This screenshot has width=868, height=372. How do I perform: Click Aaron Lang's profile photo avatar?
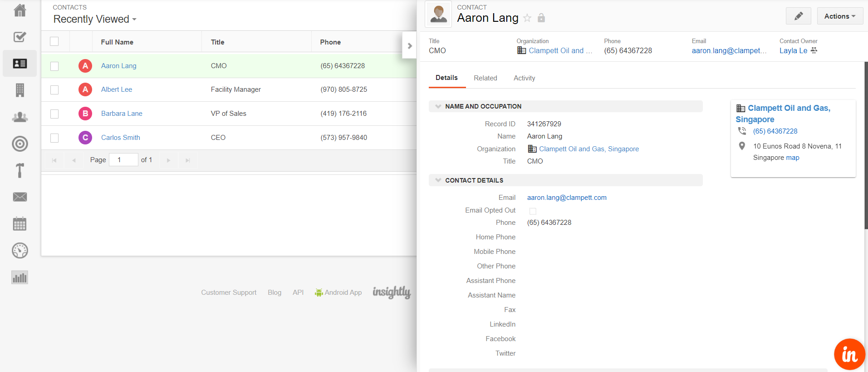438,14
